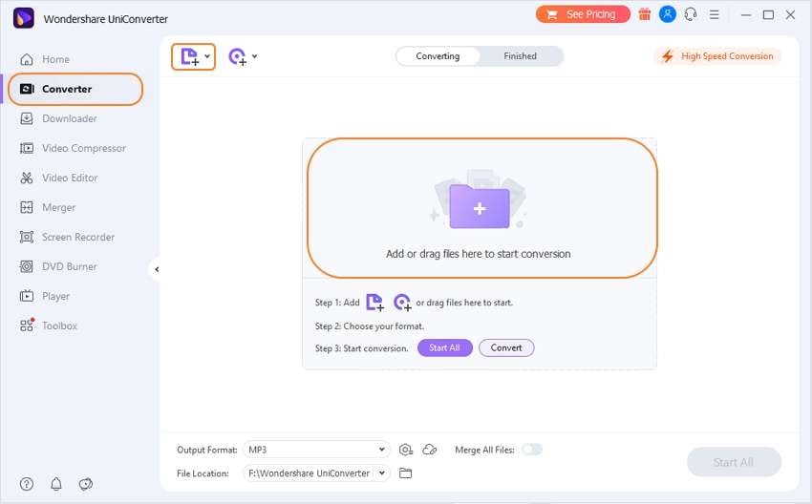812x504 pixels.
Task: Click the notification bell icon
Action: tap(56, 484)
